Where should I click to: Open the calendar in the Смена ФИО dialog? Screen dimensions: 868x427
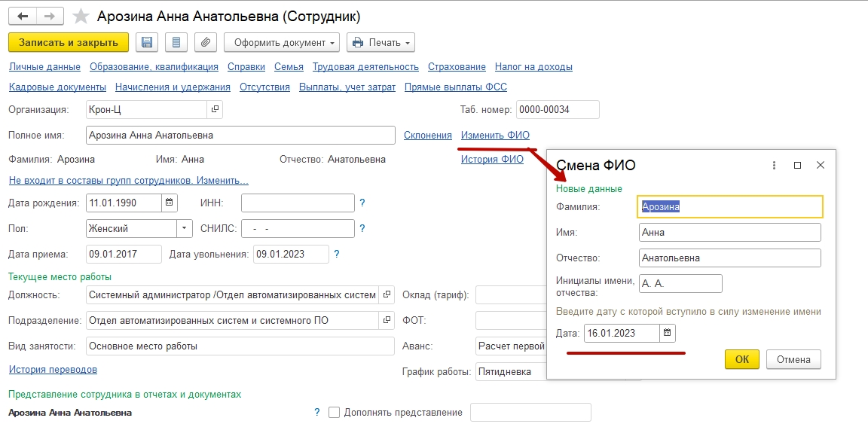668,333
